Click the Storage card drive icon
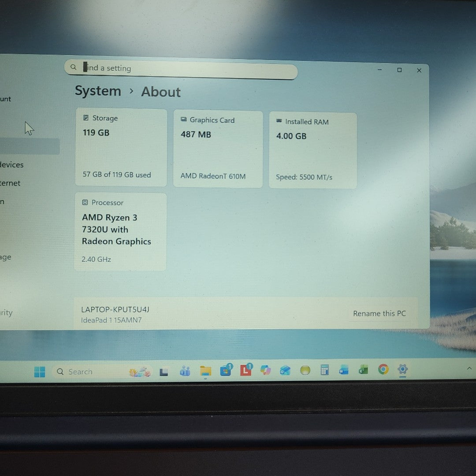 pyautogui.click(x=86, y=118)
